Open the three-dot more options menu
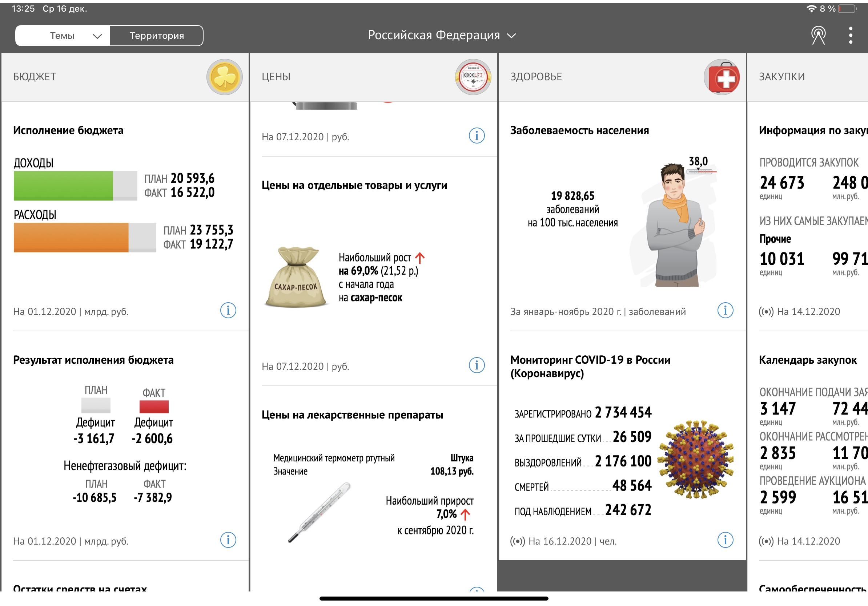This screenshot has height=606, width=868. 850,36
